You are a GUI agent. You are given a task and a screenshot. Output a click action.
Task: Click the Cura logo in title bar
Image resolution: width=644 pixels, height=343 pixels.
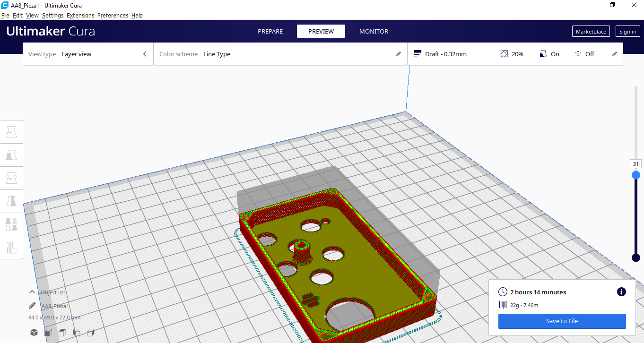coord(5,5)
